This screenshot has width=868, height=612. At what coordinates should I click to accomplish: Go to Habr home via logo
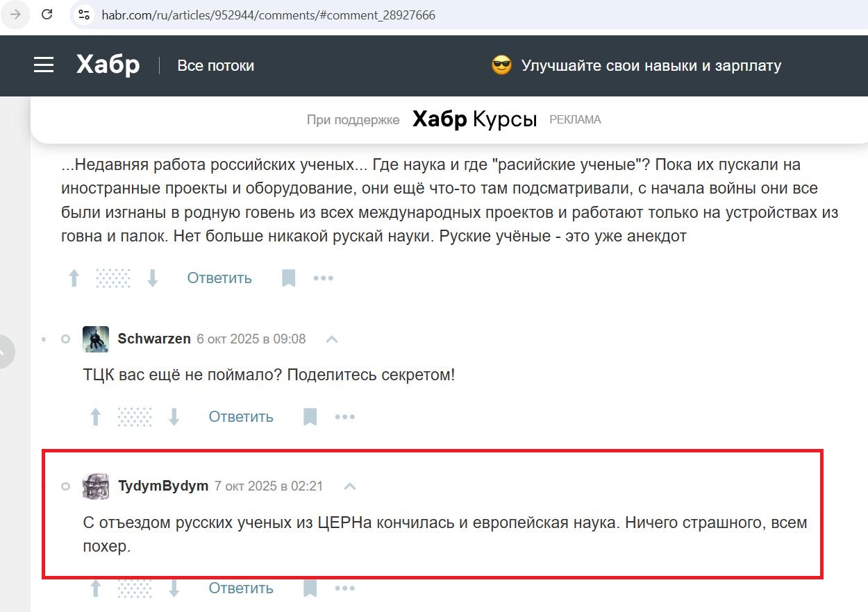pos(108,65)
